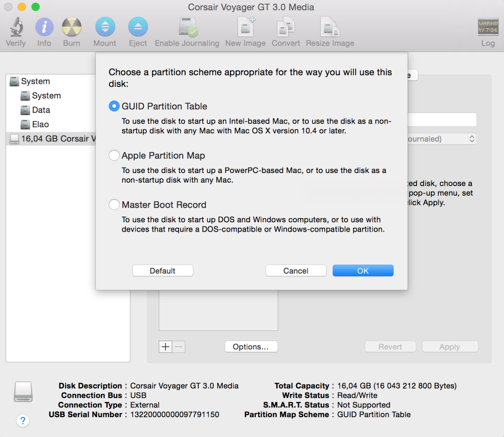Click the external disk icon at bottom
The height and width of the screenshot is (437, 504).
click(x=23, y=391)
